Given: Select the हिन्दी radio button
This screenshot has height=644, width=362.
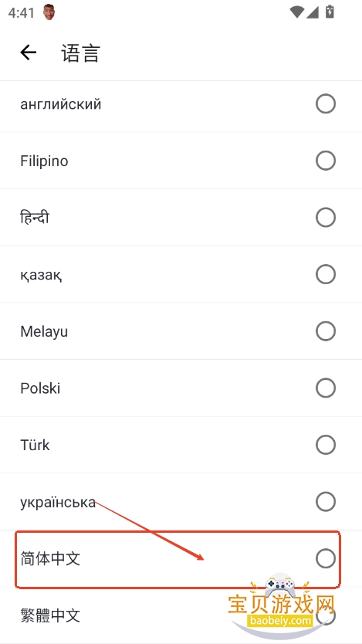Looking at the screenshot, I should (x=326, y=217).
